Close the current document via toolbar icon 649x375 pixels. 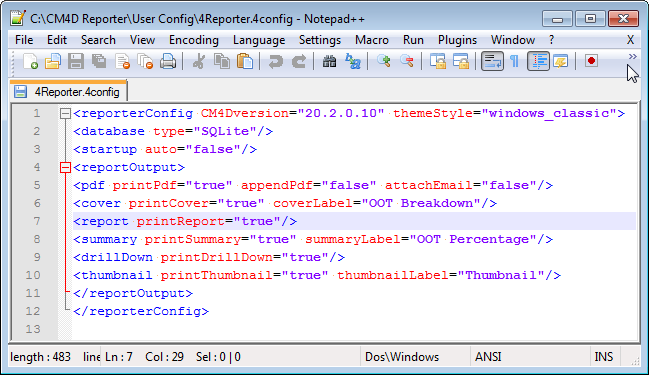[122, 61]
